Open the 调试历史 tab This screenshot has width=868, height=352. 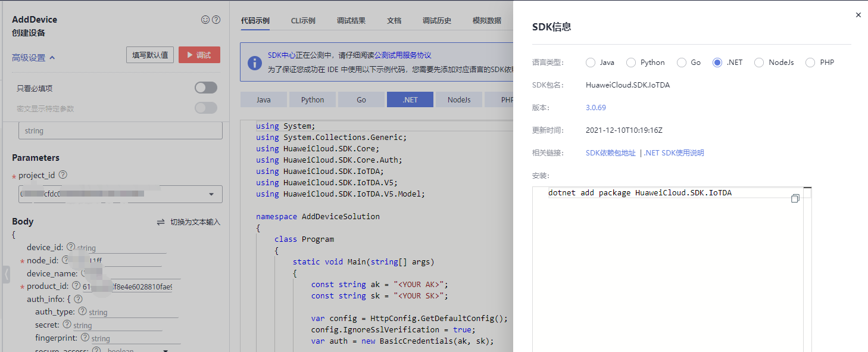437,20
